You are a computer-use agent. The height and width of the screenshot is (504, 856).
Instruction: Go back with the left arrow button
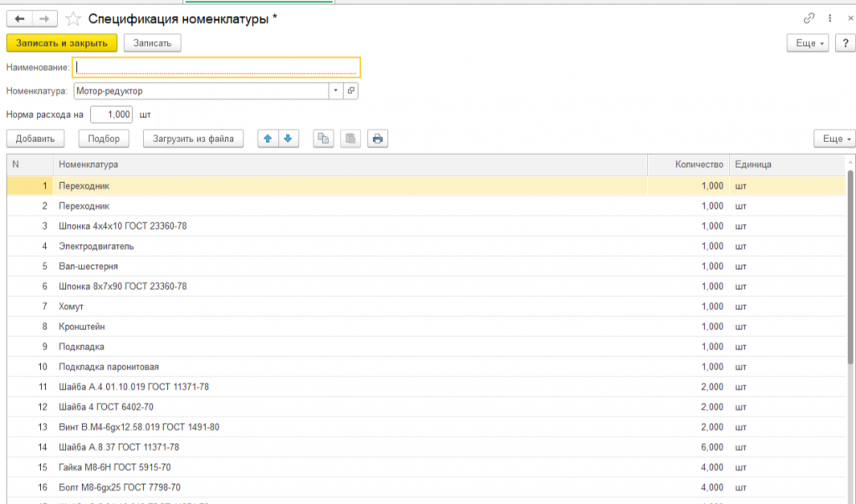coord(20,19)
